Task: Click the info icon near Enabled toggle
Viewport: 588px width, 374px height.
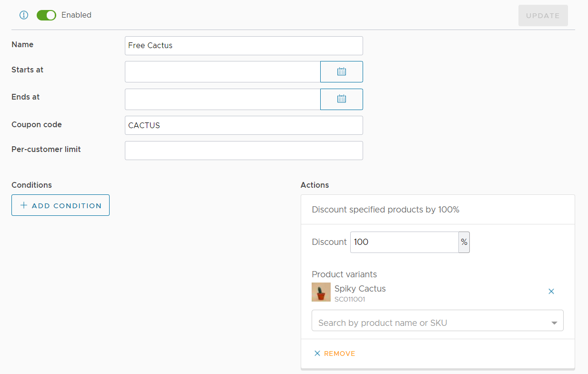Action: [x=23, y=15]
